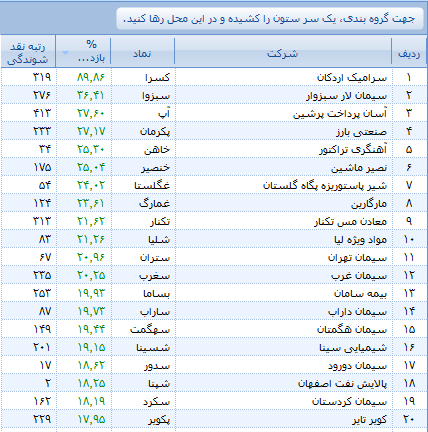
Task: Click symbol غگلستا
Action: tap(152, 186)
